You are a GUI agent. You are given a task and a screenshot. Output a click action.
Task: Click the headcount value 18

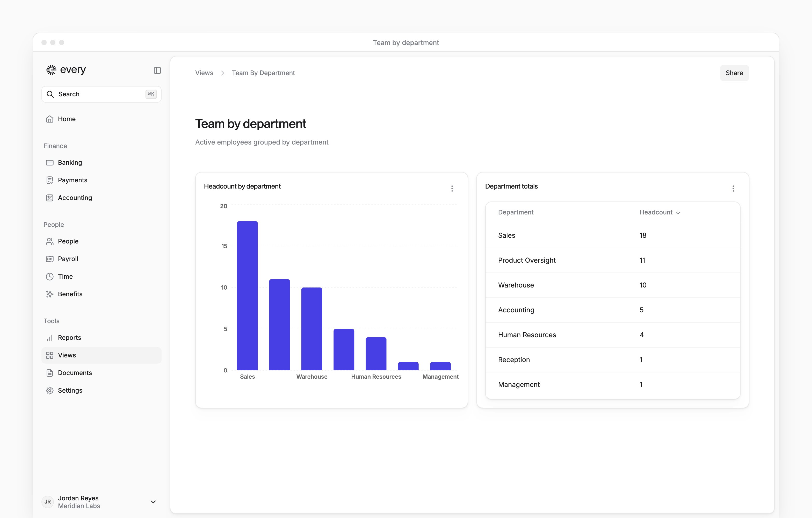click(643, 235)
